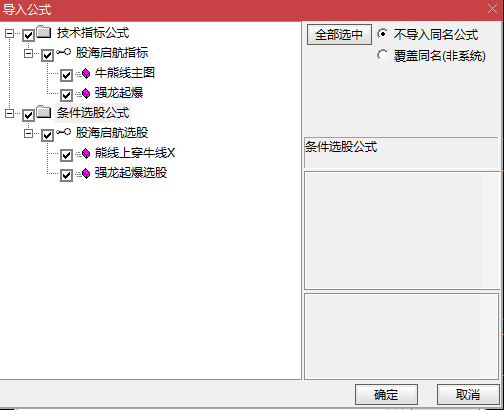The image size is (504, 410).
Task: Uncheck the 技术指标公式 checkbox
Action: click(28, 35)
